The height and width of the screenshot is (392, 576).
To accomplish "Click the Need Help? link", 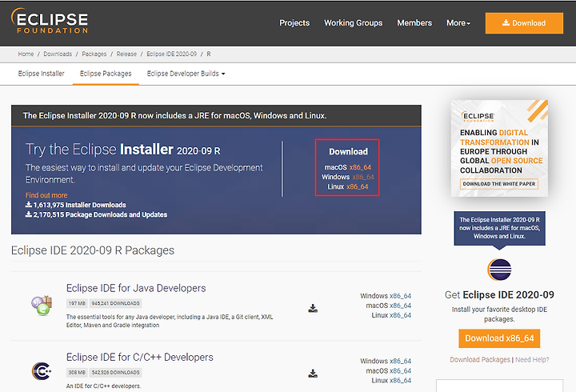I will tap(532, 359).
